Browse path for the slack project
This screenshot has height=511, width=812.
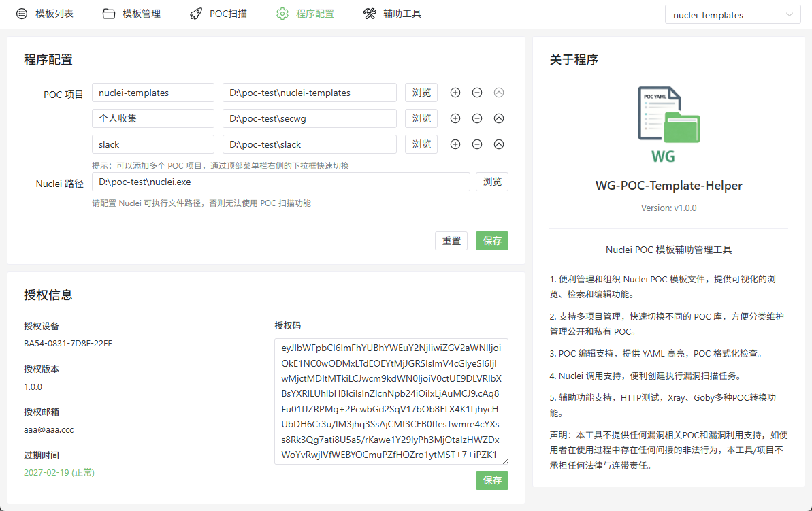tap(421, 144)
